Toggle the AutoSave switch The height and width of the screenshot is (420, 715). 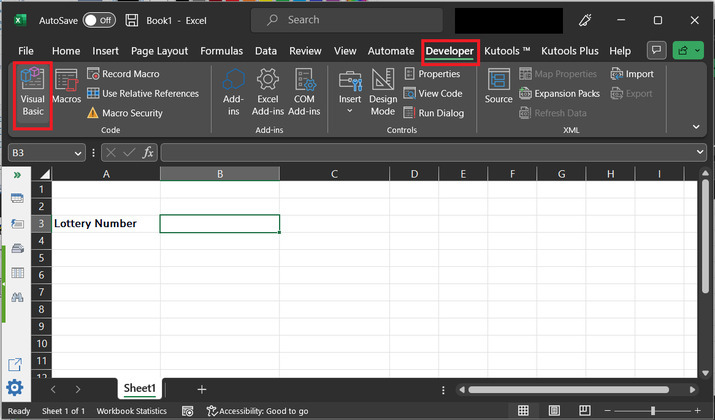click(99, 20)
